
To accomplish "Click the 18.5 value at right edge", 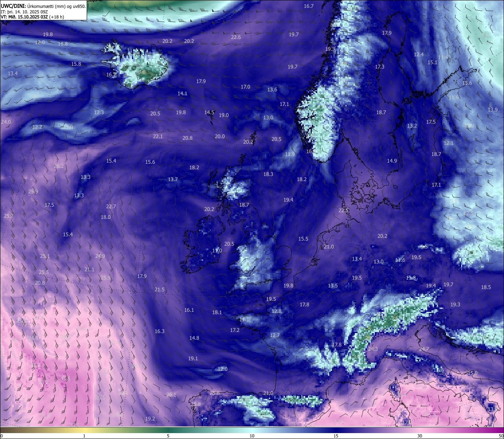I will click(x=486, y=287).
